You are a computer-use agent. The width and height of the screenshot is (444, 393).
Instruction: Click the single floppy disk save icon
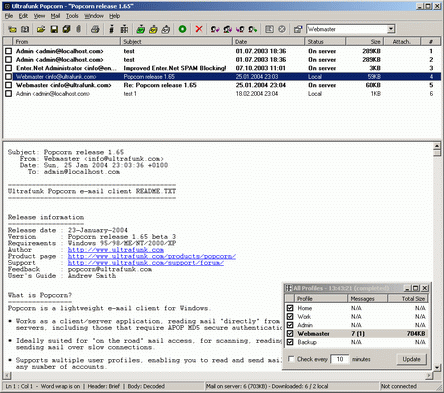tap(54, 29)
